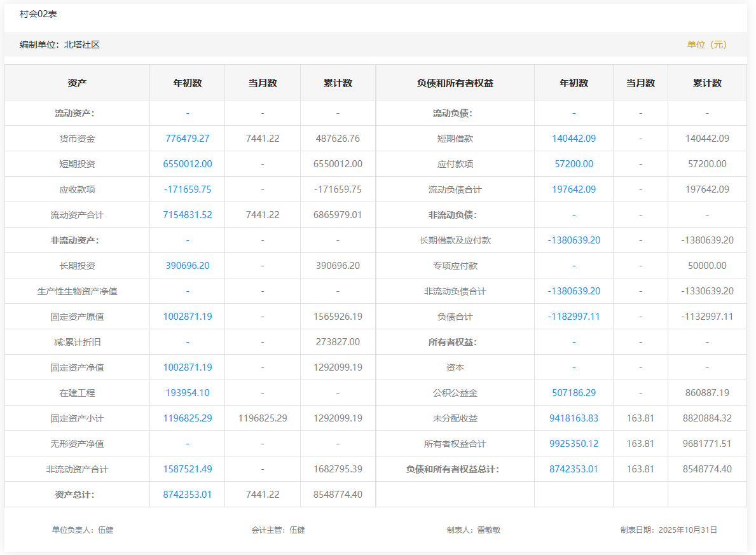Open the 固定资产小计 年初数 link 1196825.29
756x555 pixels.
(x=187, y=418)
